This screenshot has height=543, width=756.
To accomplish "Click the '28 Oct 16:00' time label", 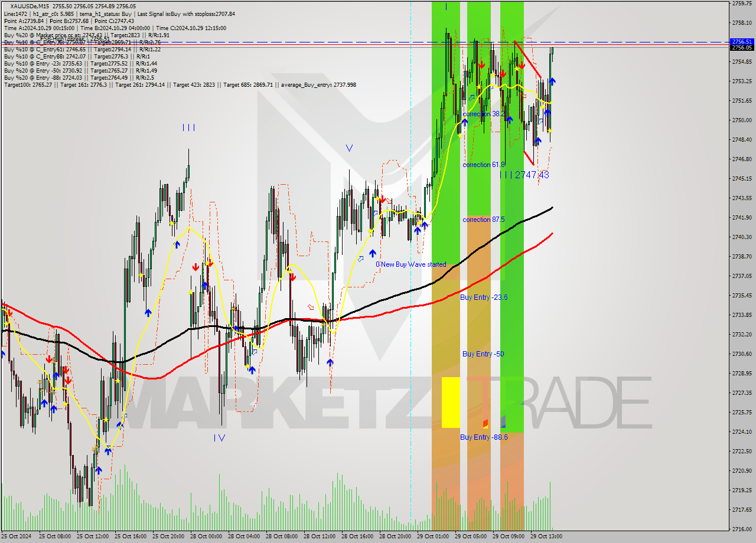I will click(x=357, y=537).
